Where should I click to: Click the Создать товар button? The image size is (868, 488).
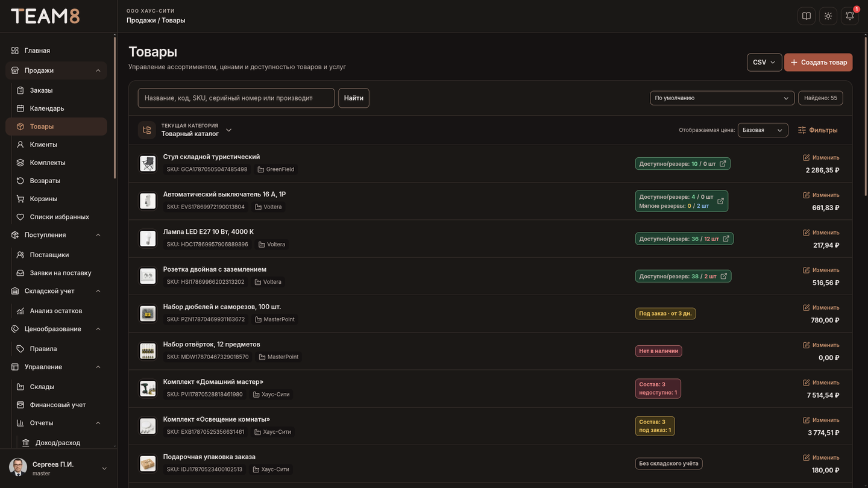tap(818, 62)
